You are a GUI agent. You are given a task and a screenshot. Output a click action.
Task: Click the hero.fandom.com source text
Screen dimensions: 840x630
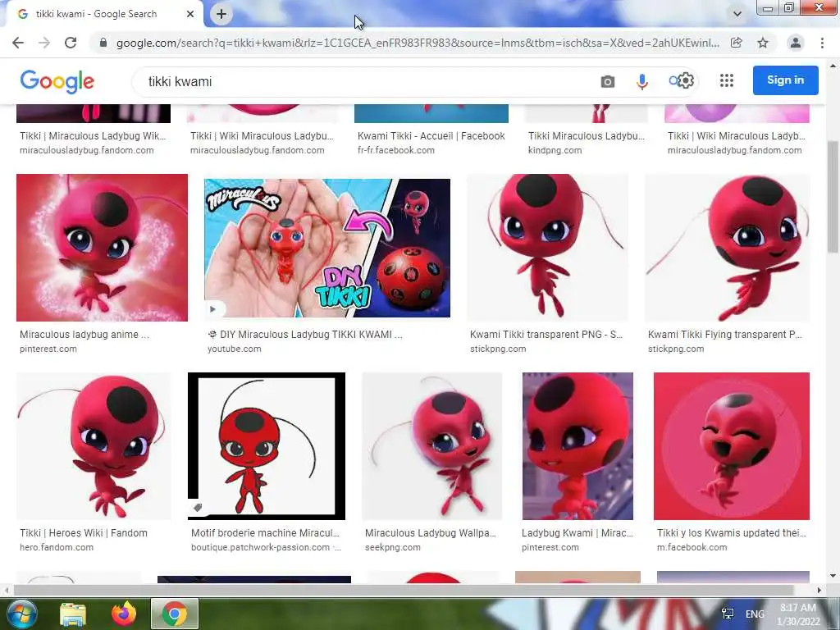[x=57, y=547]
